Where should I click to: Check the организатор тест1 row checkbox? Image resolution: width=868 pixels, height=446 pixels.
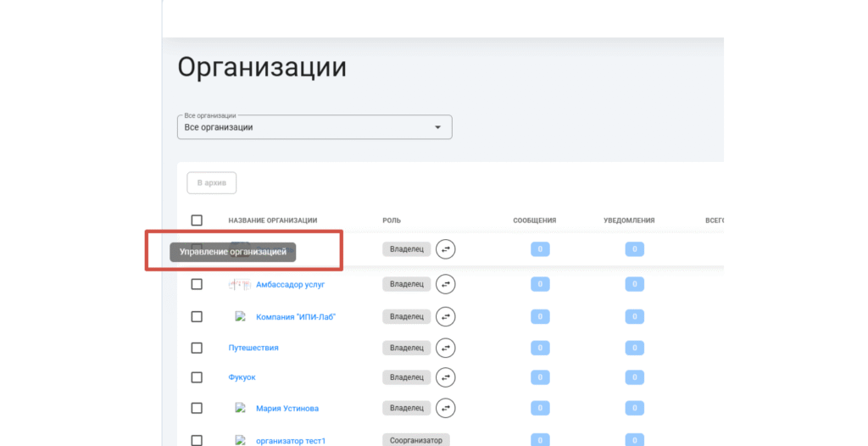[197, 441]
